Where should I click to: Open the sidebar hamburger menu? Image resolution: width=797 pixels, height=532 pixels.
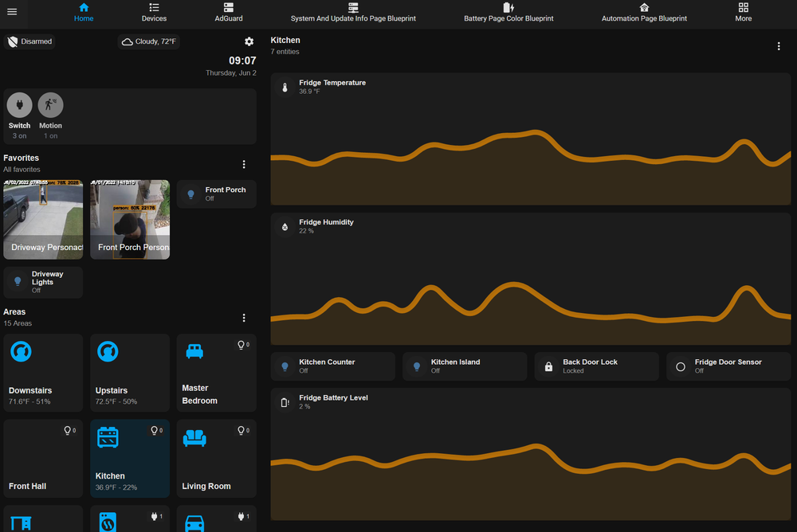pos(11,13)
